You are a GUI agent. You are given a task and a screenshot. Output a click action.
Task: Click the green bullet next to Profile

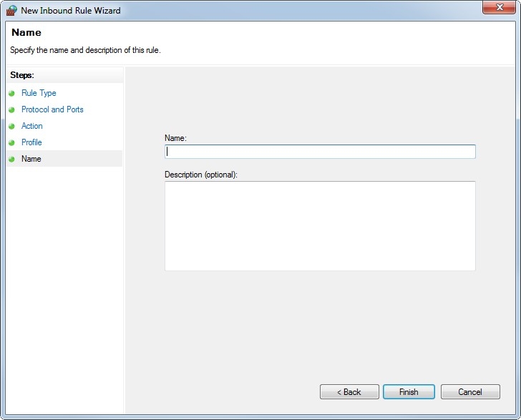pos(11,142)
